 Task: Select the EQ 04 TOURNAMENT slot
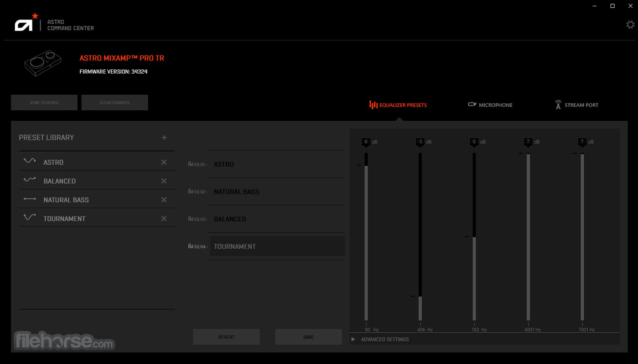[x=277, y=246]
